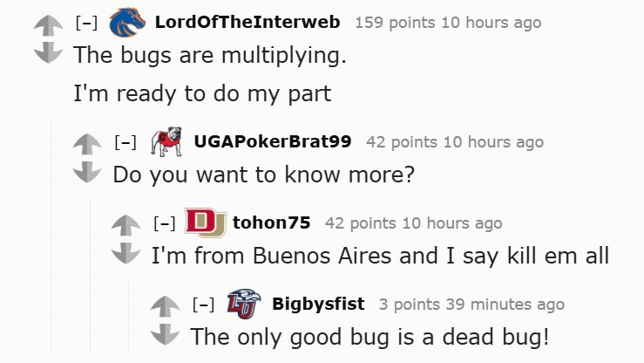Image resolution: width=644 pixels, height=363 pixels.
Task: Click the Liberty LU flair icon
Action: (x=243, y=304)
